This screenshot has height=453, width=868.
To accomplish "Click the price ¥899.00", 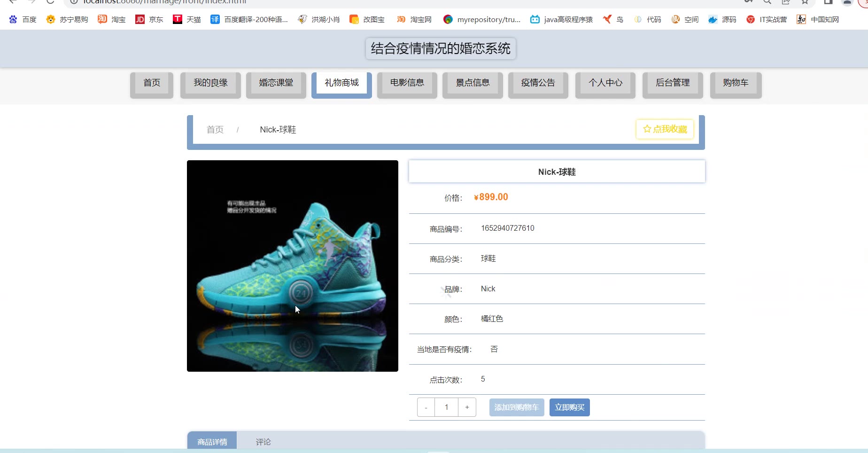I will (491, 197).
